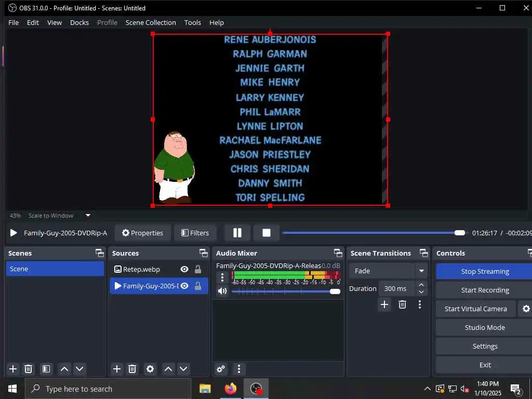The height and width of the screenshot is (399, 532).
Task: Pause the media playback
Action: (x=237, y=233)
